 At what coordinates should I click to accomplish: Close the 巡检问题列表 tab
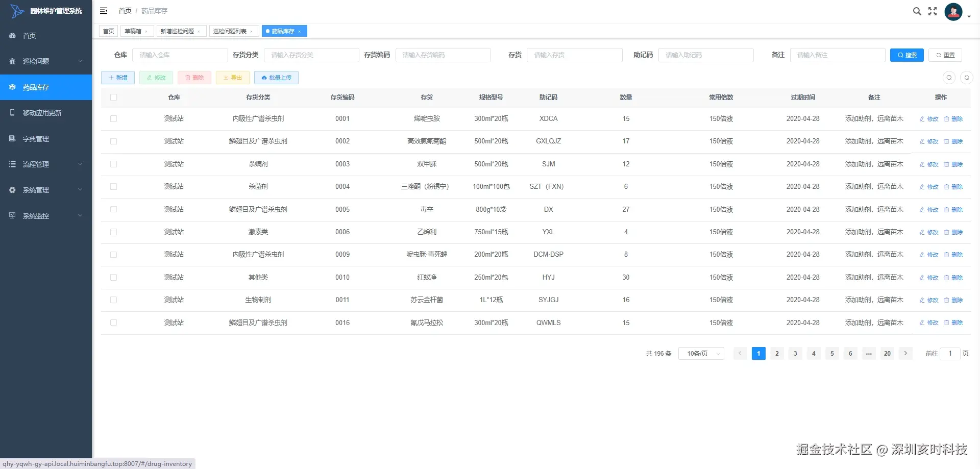pos(251,32)
